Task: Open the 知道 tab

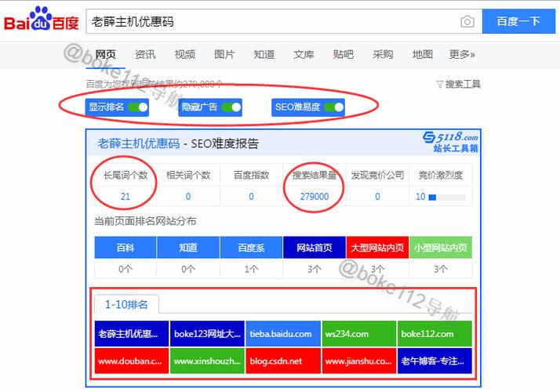Action: (264, 54)
